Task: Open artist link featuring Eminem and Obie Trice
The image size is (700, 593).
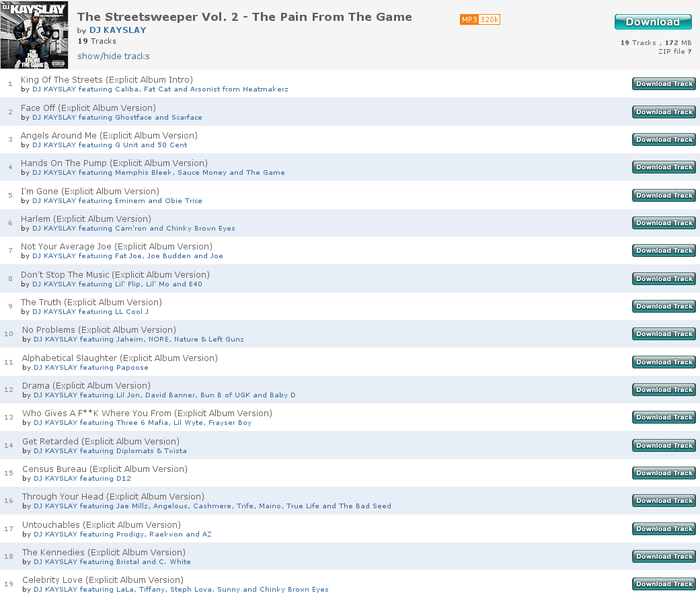Action: 117,201
